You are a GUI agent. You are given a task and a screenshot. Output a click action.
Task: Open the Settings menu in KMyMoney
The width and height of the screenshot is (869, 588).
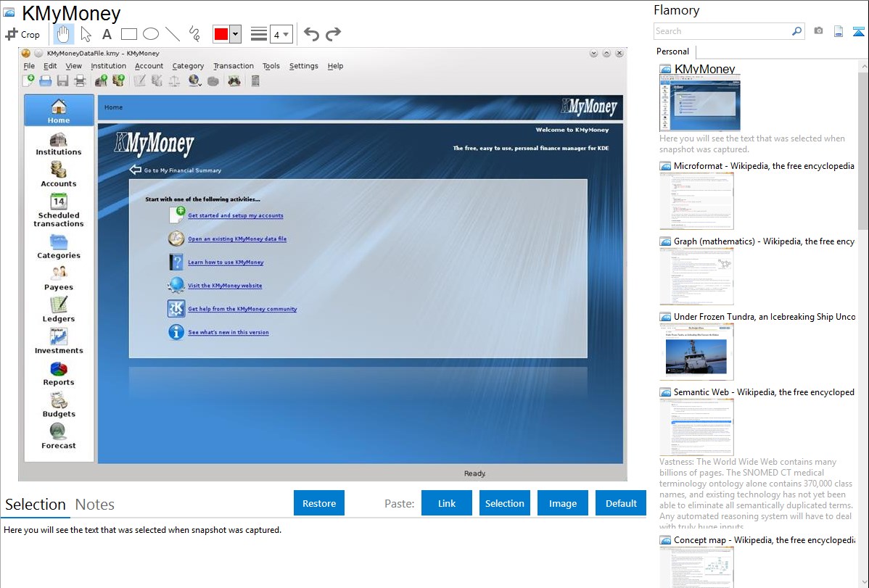point(304,66)
